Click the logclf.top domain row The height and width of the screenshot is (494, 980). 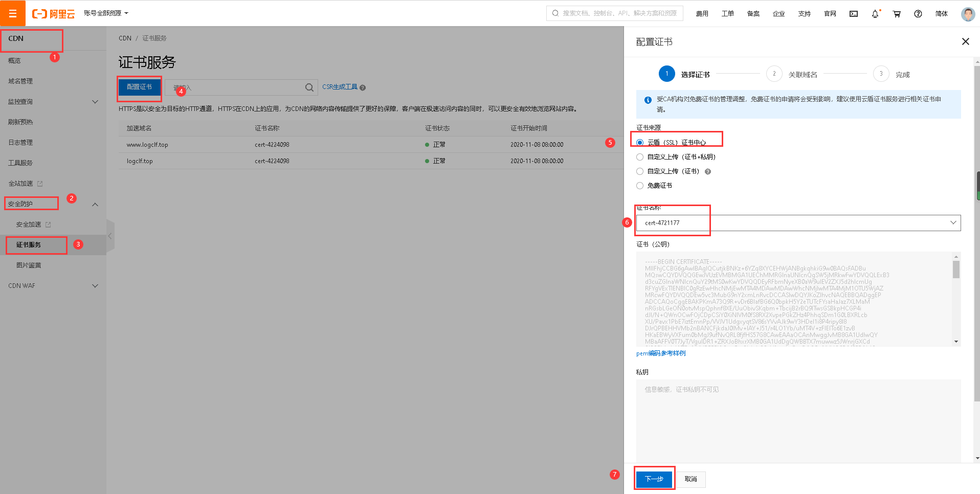[x=371, y=161]
